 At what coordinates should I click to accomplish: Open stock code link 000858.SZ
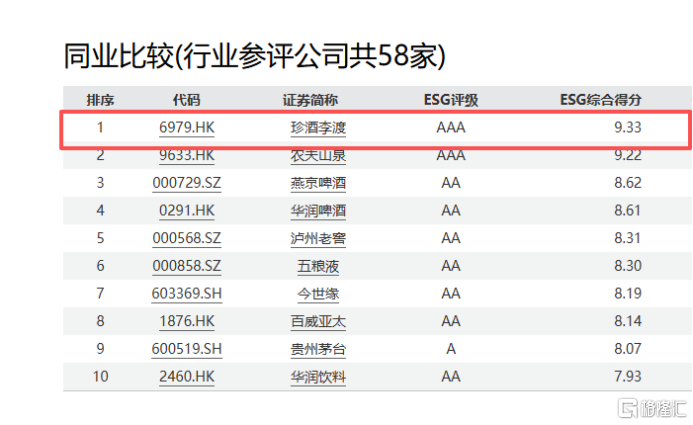coord(187,266)
